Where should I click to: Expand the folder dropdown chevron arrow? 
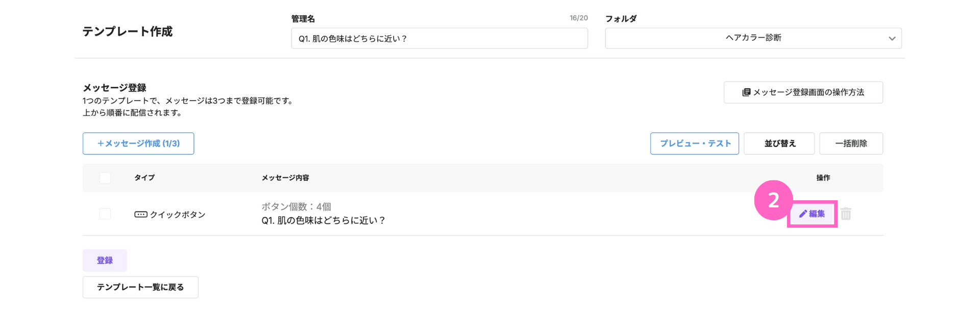tap(892, 39)
